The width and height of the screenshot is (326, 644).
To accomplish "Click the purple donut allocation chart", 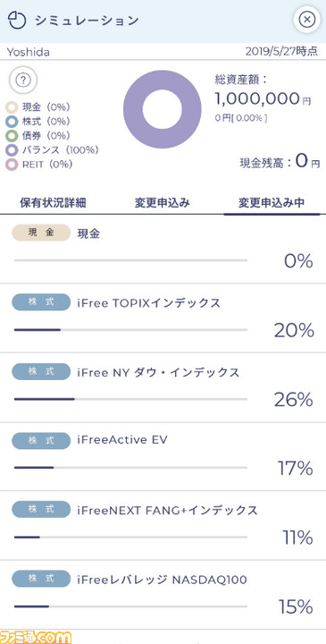I will tap(163, 109).
